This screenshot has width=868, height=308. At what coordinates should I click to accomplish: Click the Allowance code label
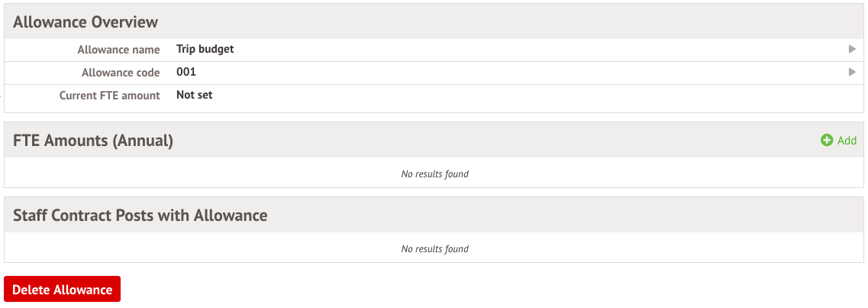click(x=121, y=73)
